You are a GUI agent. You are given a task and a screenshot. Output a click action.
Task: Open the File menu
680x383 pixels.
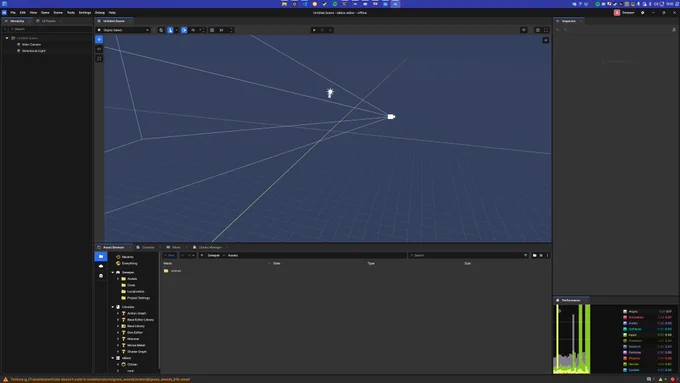tap(13, 13)
